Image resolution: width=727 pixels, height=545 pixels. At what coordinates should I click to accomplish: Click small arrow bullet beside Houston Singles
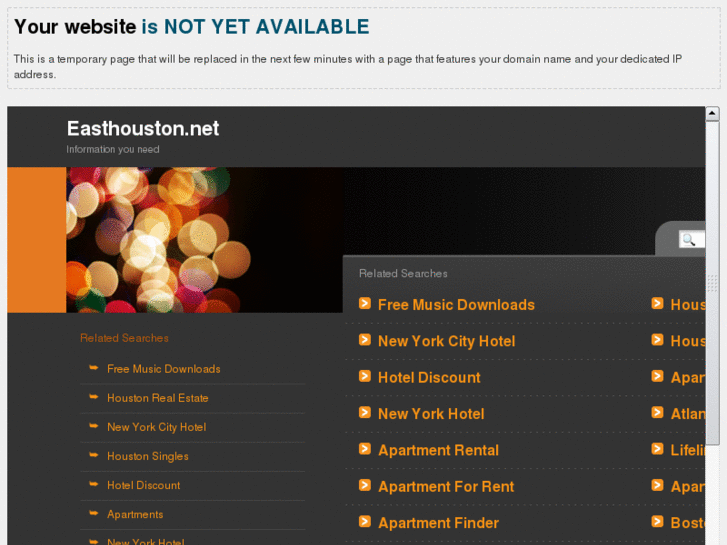94,455
